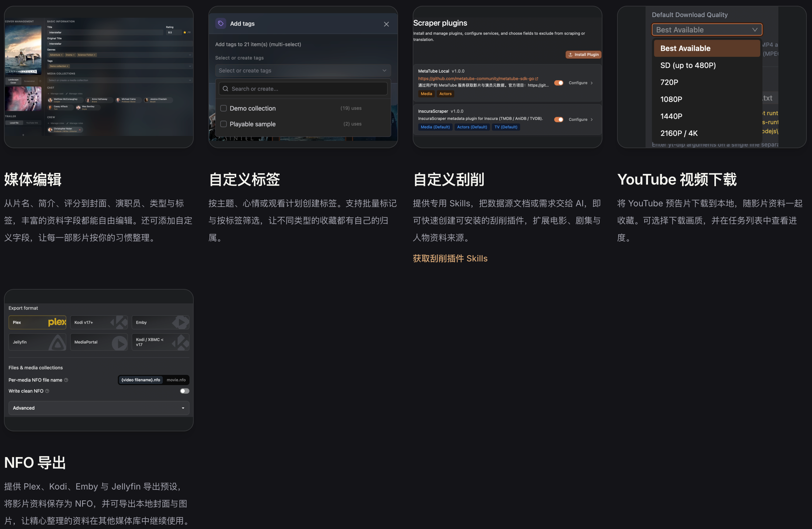Click the search magnifier icon in tag search
The width and height of the screenshot is (812, 529).
coord(225,89)
